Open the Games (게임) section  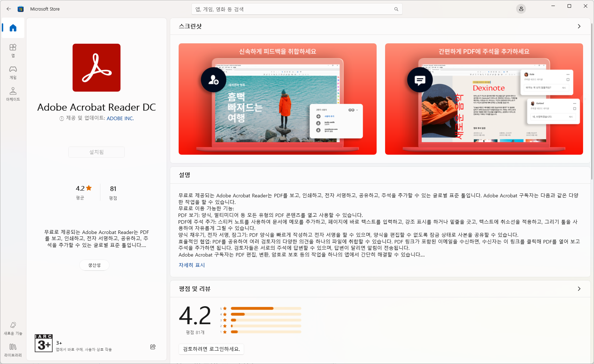(x=13, y=72)
